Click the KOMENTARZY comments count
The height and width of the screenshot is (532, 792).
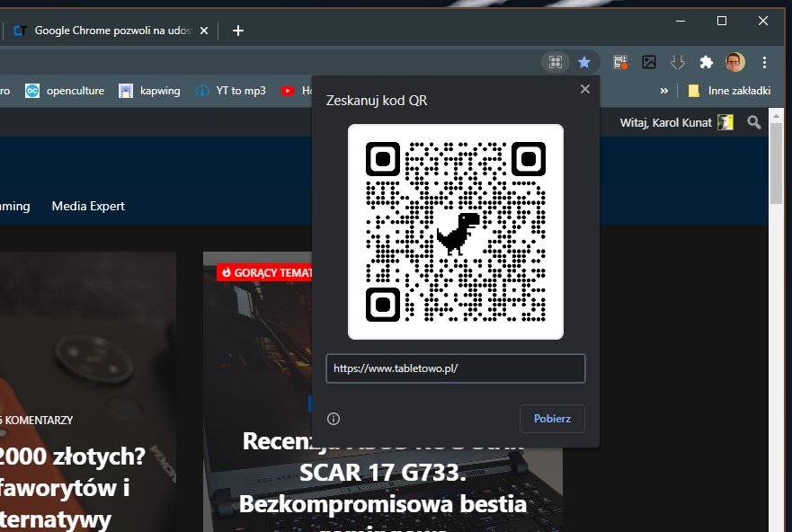(x=36, y=421)
